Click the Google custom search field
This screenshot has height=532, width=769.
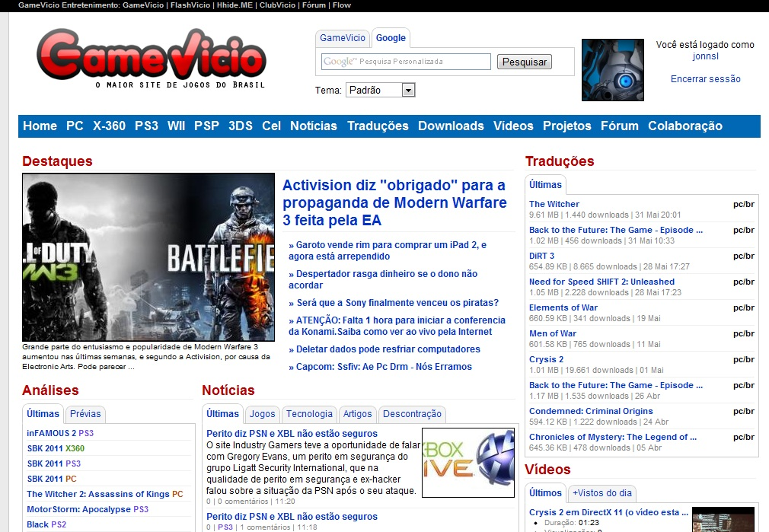406,62
